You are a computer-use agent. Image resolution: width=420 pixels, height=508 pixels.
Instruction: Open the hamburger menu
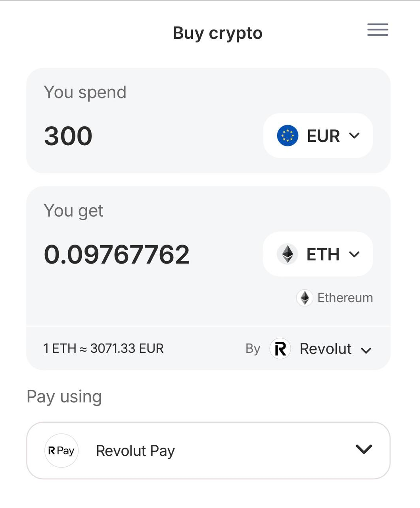coord(378,30)
